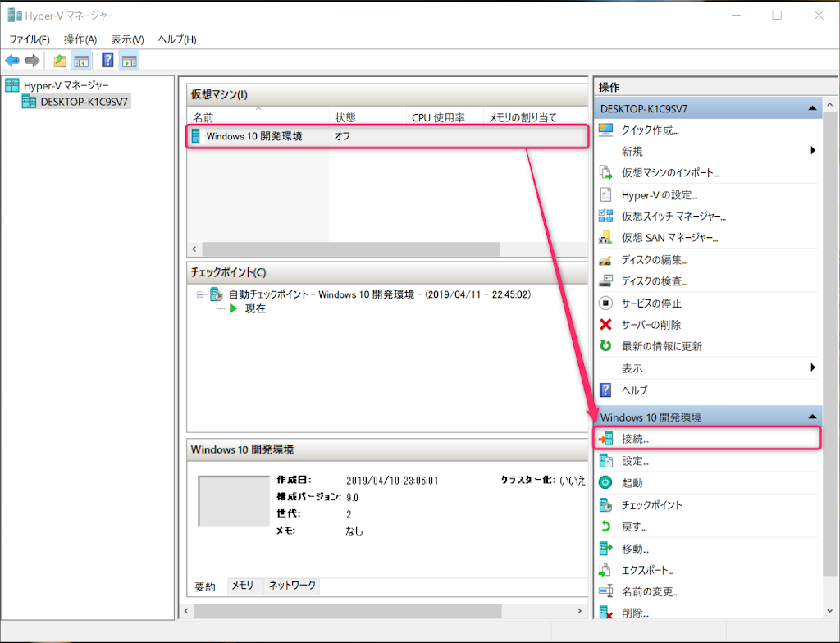Sort by the 状態 column header
840x643 pixels.
click(x=367, y=117)
